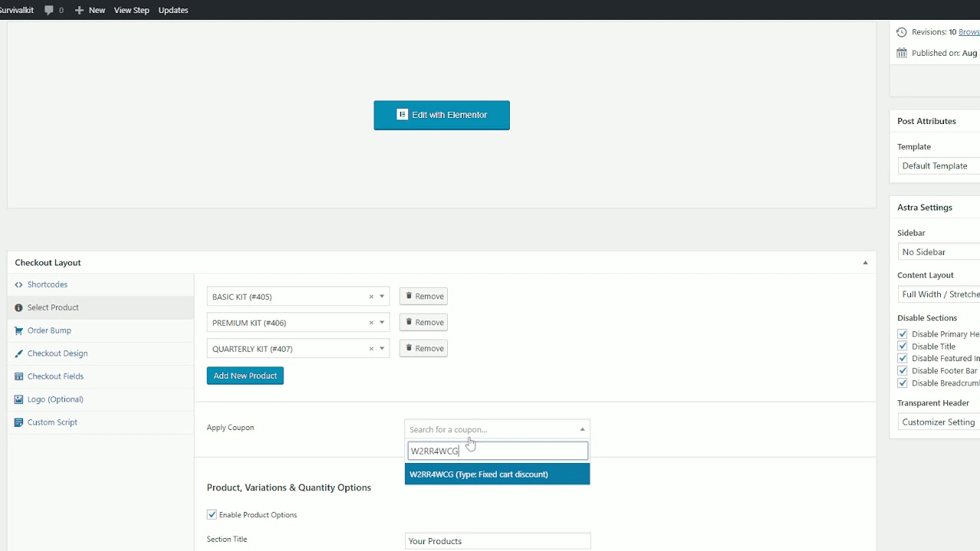Click the Section Title input field
This screenshot has width=980, height=551.
498,541
